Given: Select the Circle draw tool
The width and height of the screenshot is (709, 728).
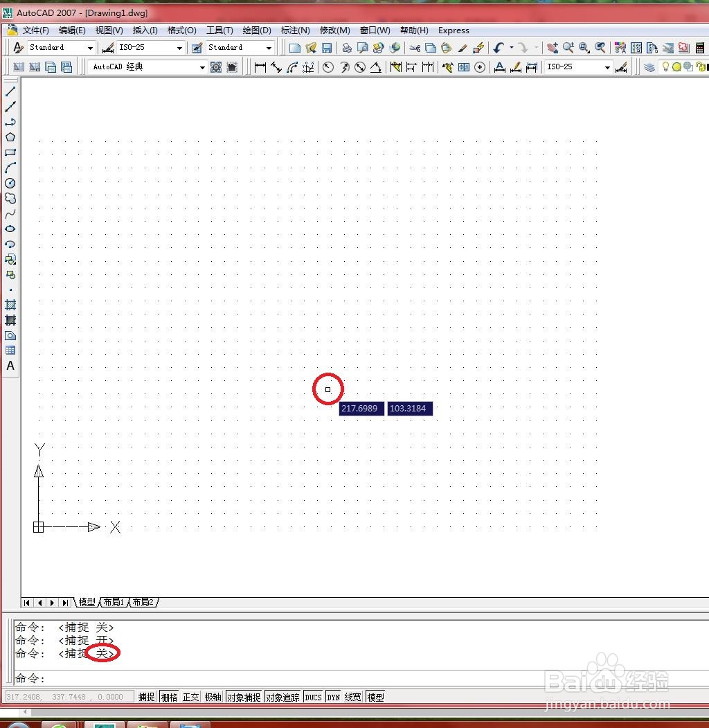Looking at the screenshot, I should 10,183.
